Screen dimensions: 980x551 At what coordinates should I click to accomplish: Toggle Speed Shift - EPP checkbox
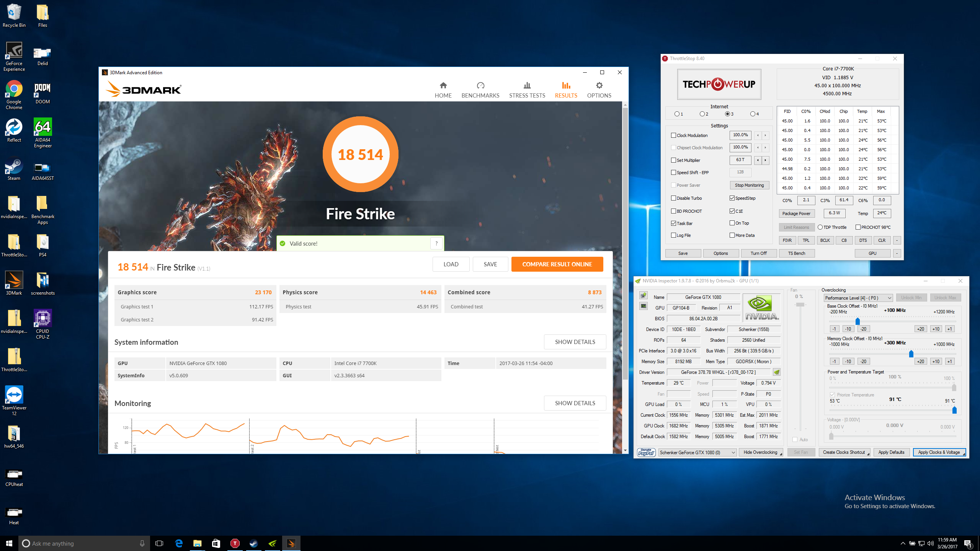click(x=673, y=173)
